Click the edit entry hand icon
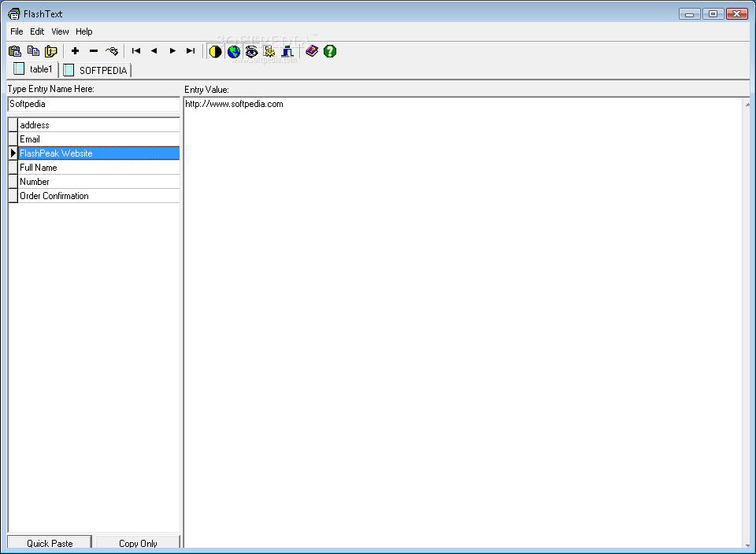 pos(112,51)
